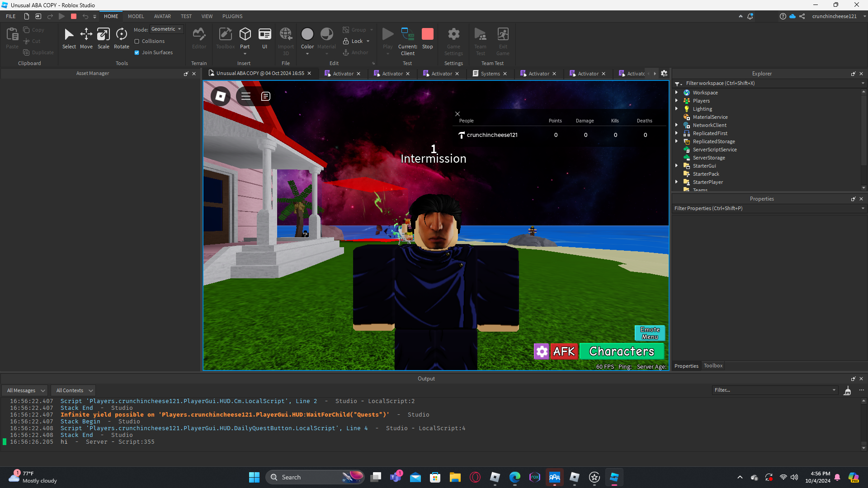Open the Characters button in game
Viewport: 868px width, 488px height.
(622, 352)
